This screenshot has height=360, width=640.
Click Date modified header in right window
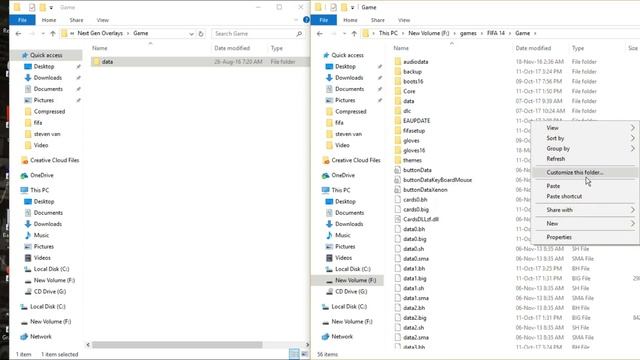point(533,48)
